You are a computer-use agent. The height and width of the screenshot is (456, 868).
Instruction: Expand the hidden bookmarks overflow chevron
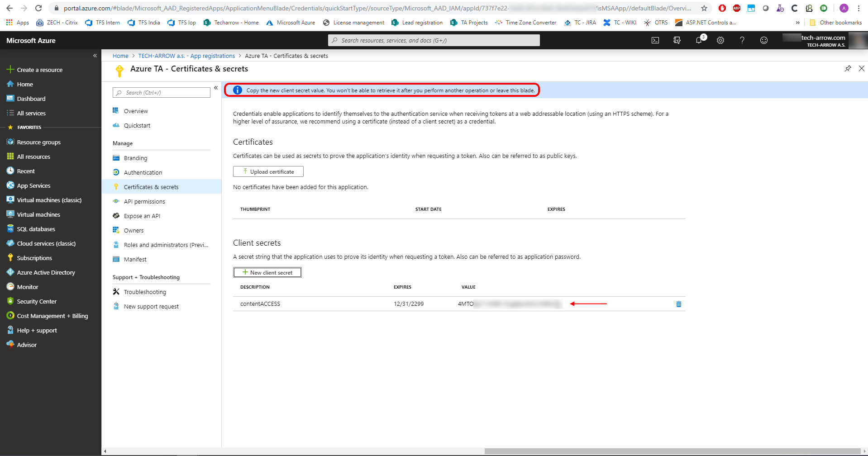[x=798, y=23]
